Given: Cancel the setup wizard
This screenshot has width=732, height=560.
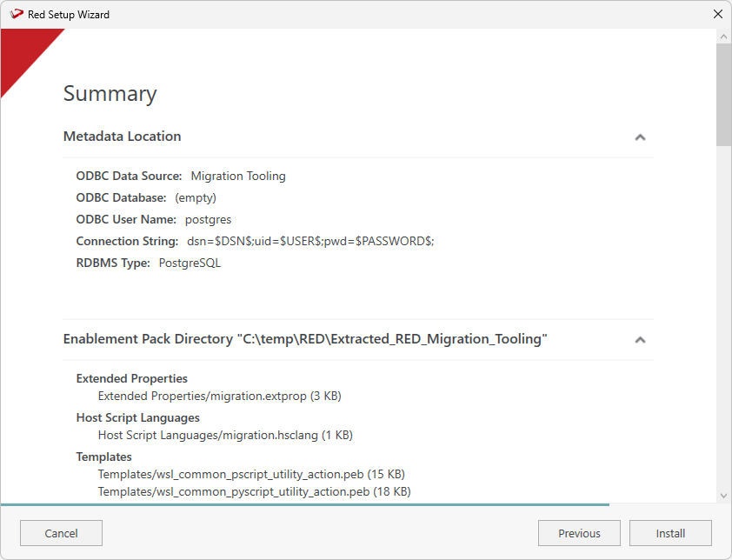Looking at the screenshot, I should (61, 533).
